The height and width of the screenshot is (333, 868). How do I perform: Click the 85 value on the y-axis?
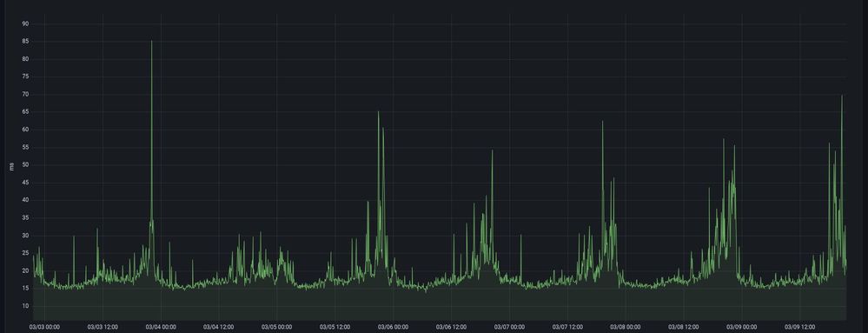(x=25, y=42)
